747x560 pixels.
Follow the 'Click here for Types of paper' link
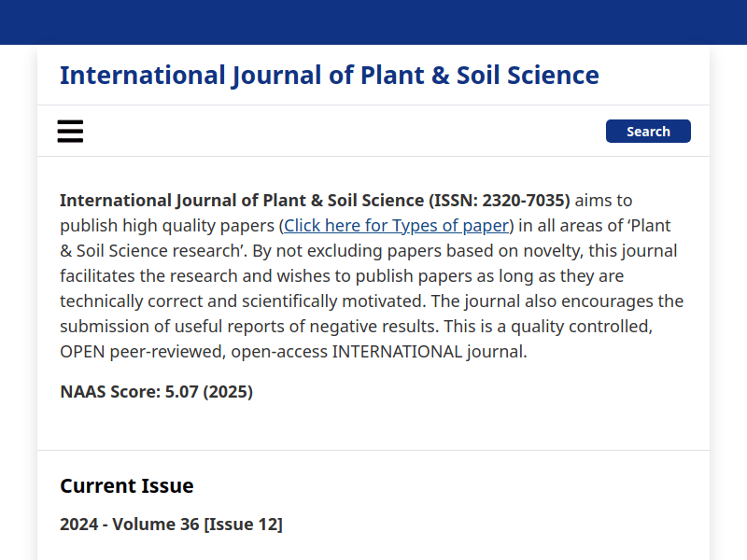396,226
